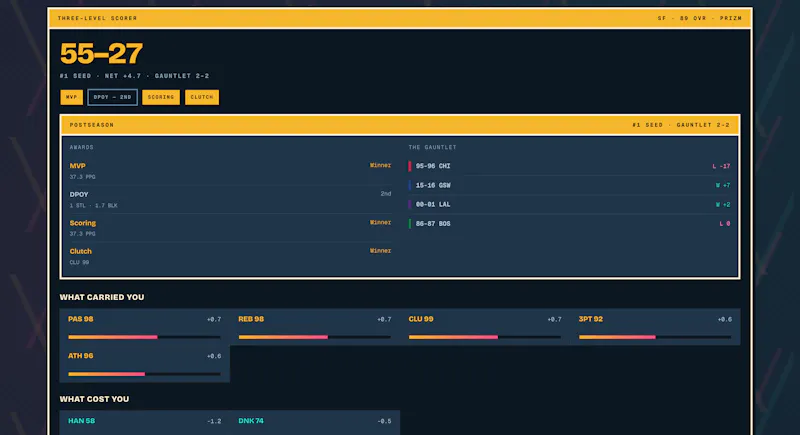Viewport: 800px width, 435px height.
Task: Click the -0.5 value beside DNK 74
Action: 384,421
